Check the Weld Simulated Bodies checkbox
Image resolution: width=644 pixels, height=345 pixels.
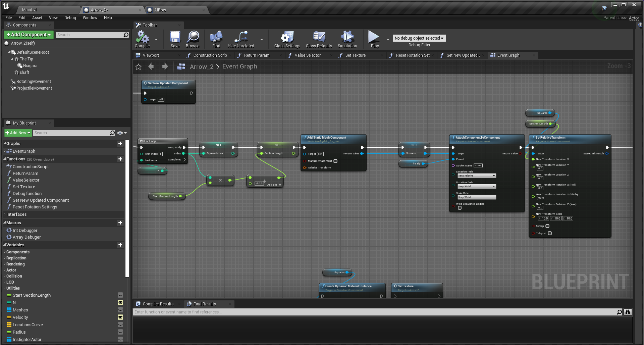460,208
